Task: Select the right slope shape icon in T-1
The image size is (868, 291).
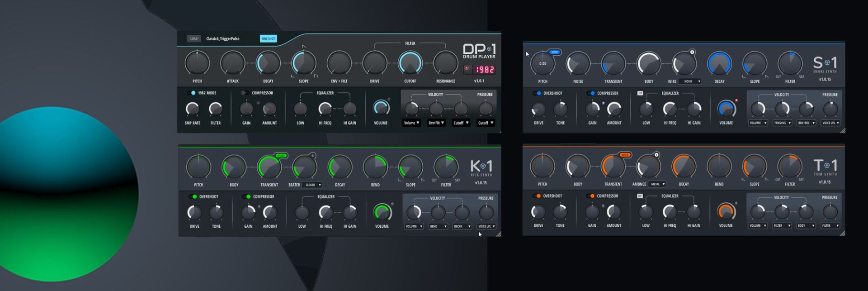Action: click(x=766, y=179)
